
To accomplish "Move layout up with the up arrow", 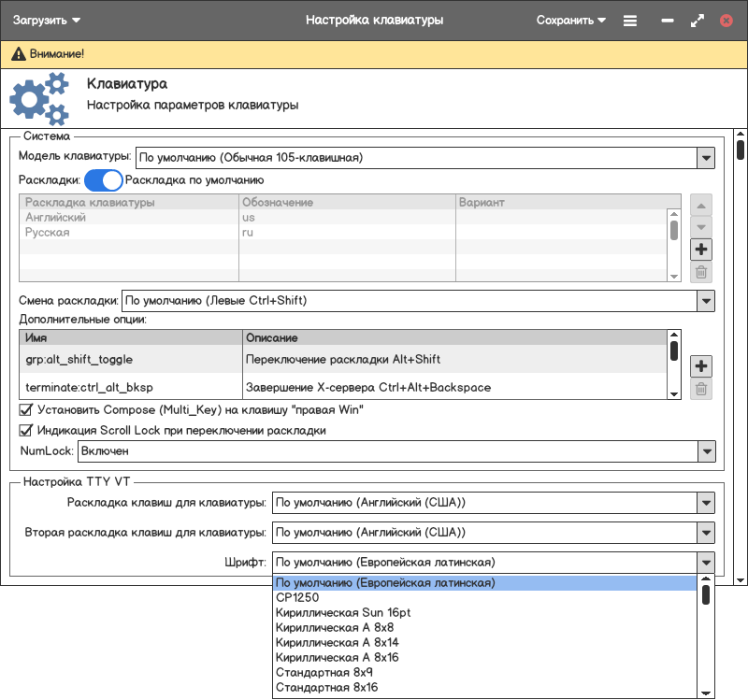I will point(701,205).
